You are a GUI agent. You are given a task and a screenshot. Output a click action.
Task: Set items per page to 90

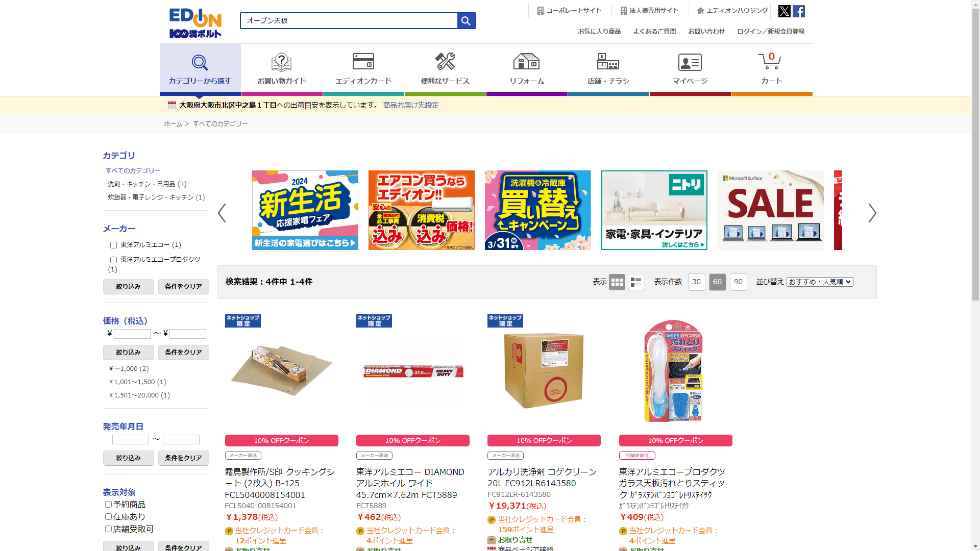(x=738, y=282)
